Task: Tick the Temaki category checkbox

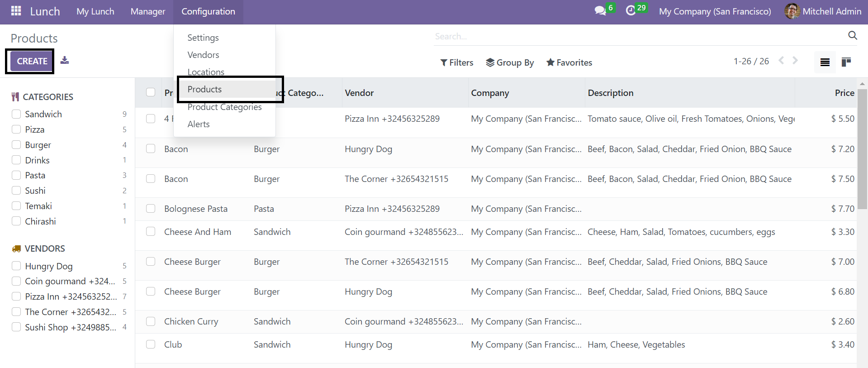Action: [16, 206]
